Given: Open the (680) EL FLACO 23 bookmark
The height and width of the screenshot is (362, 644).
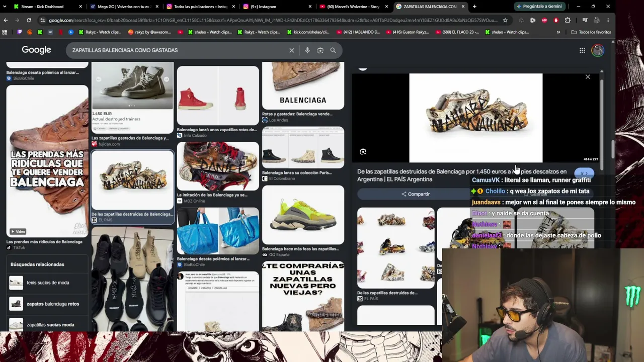Looking at the screenshot, I should 457,32.
